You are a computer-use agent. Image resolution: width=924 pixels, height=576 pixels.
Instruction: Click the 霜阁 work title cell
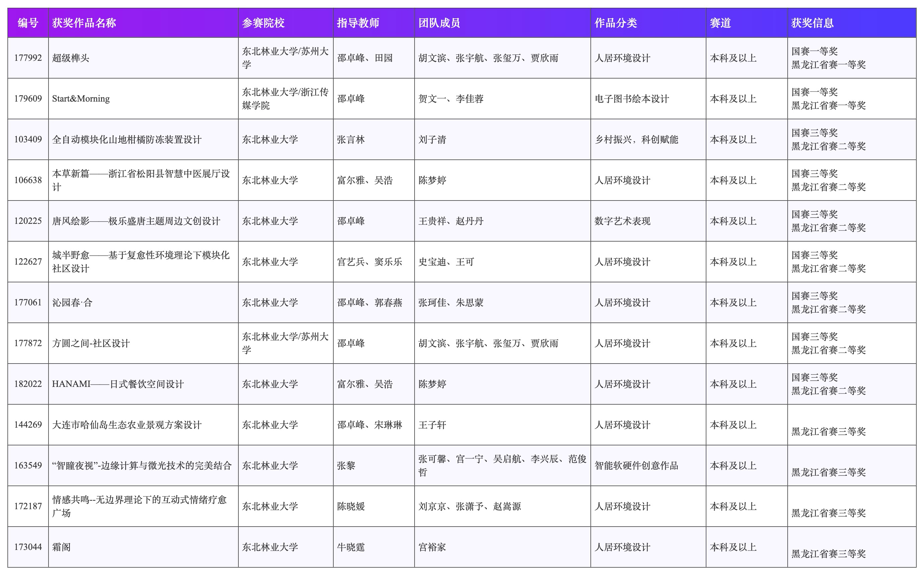[62, 547]
